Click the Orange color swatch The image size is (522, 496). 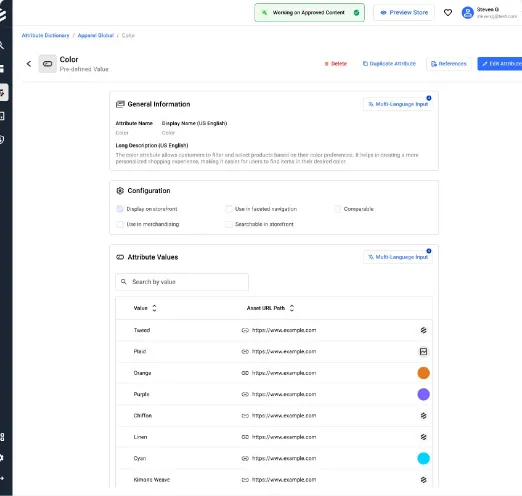pyautogui.click(x=423, y=373)
